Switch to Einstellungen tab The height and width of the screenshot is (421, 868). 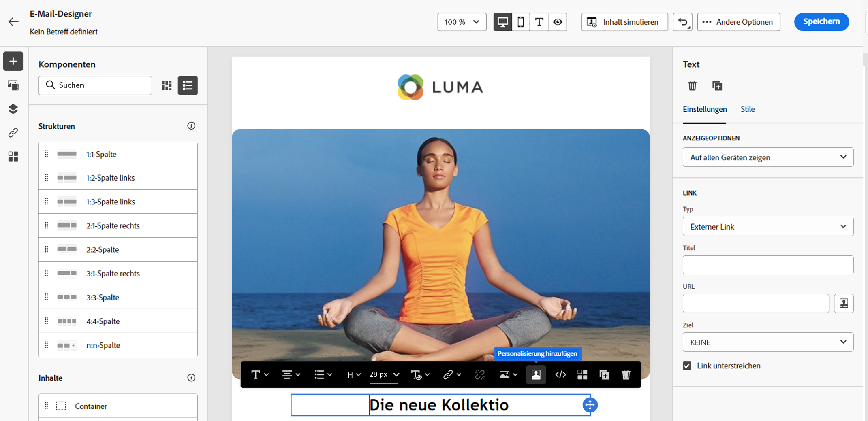pos(705,109)
